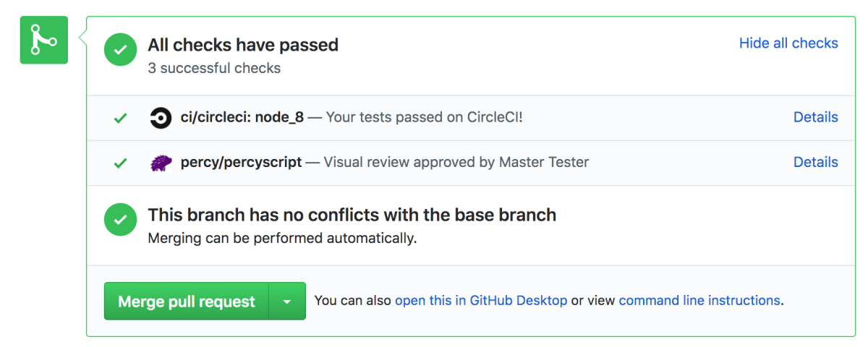Click the small checkmark for percy/percyscript
The height and width of the screenshot is (347, 868).
(121, 163)
